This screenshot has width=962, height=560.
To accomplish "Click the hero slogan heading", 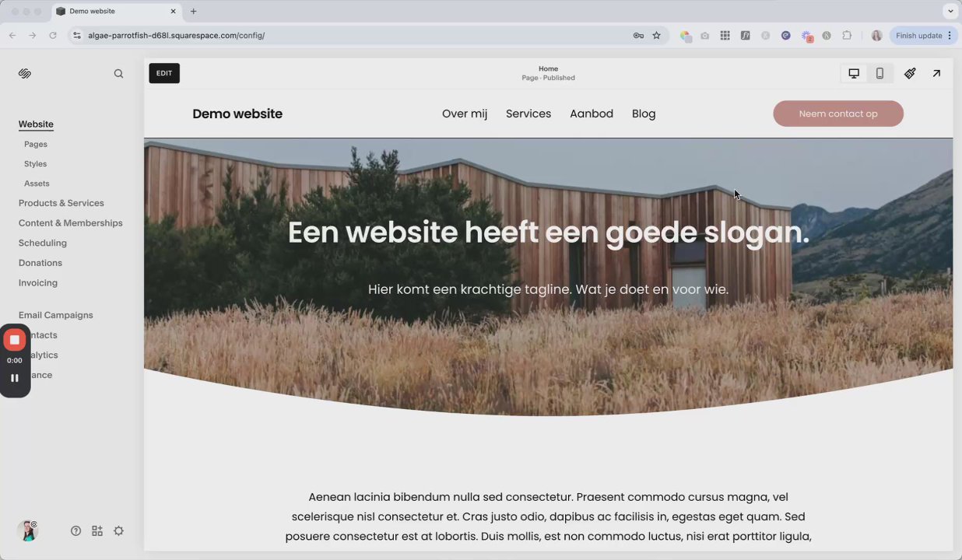I will pos(549,233).
